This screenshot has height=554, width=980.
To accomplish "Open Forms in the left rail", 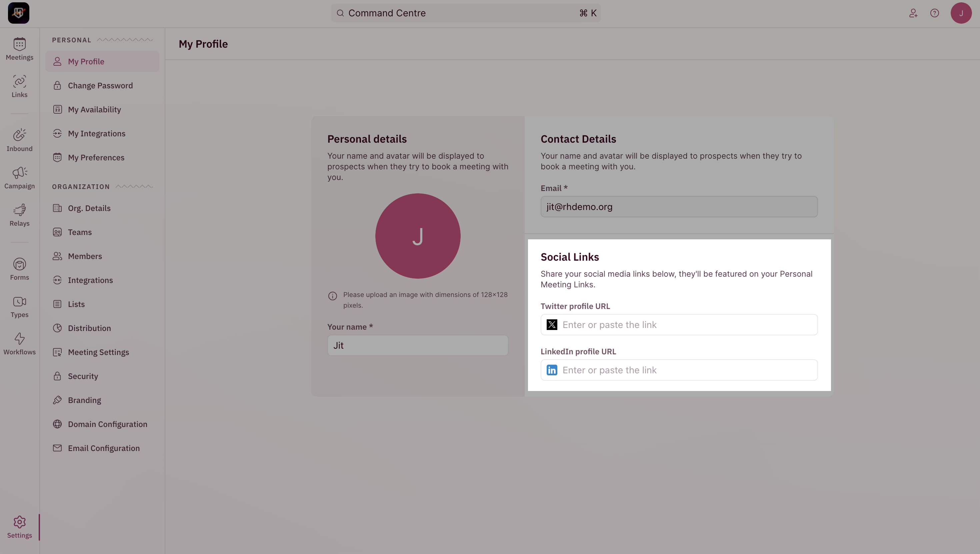I will 19,269.
